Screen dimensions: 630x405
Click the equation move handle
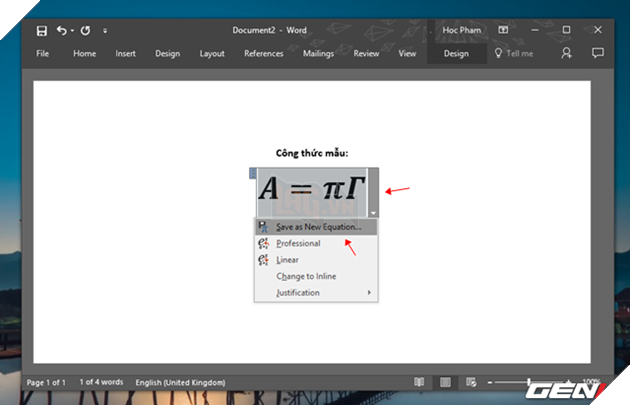(x=253, y=173)
